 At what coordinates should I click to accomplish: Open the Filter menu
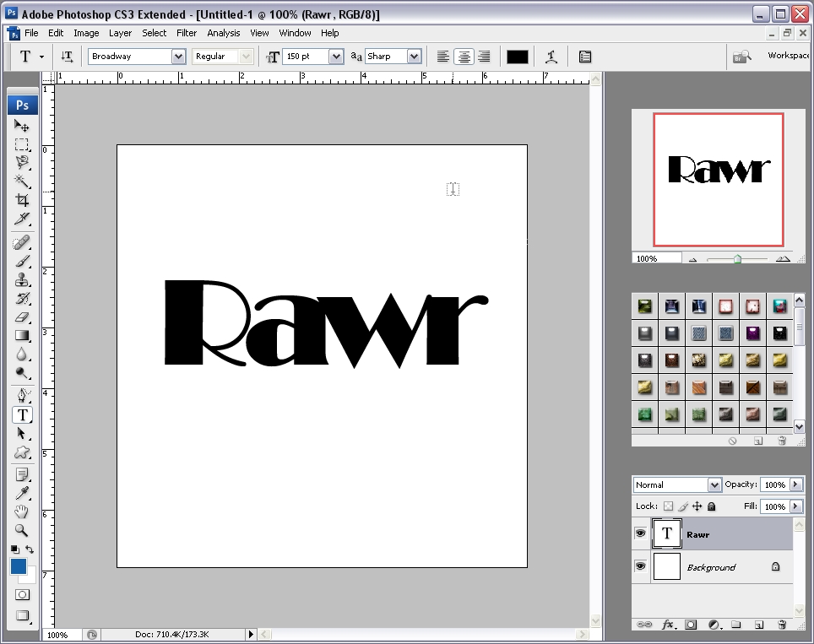pos(187,33)
